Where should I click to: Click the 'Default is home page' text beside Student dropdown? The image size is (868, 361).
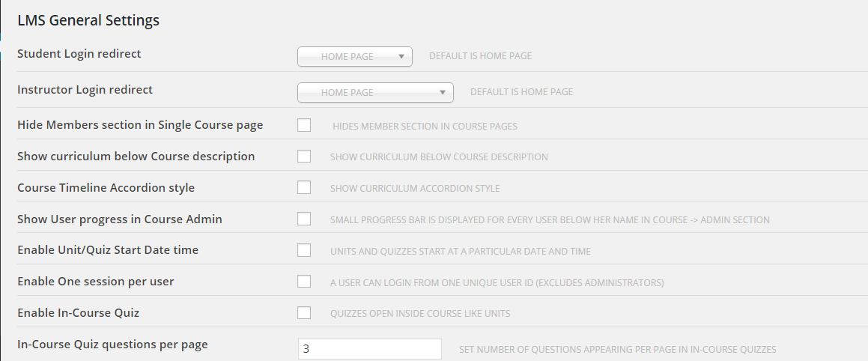(481, 56)
